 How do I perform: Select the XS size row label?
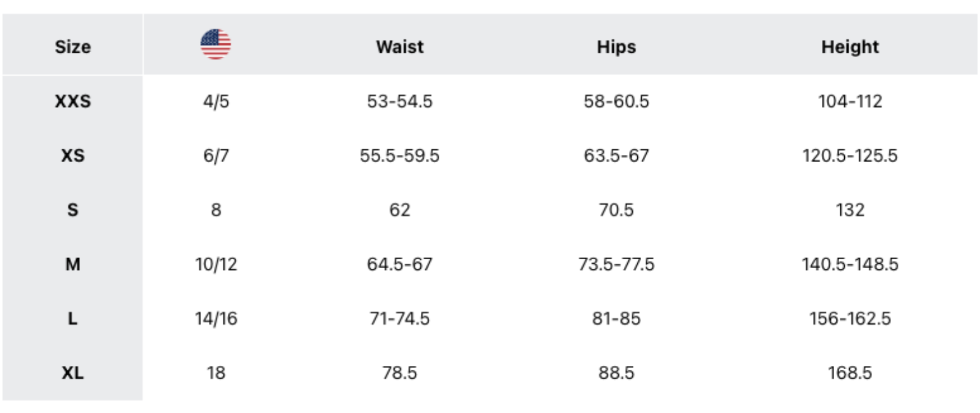[x=73, y=156]
